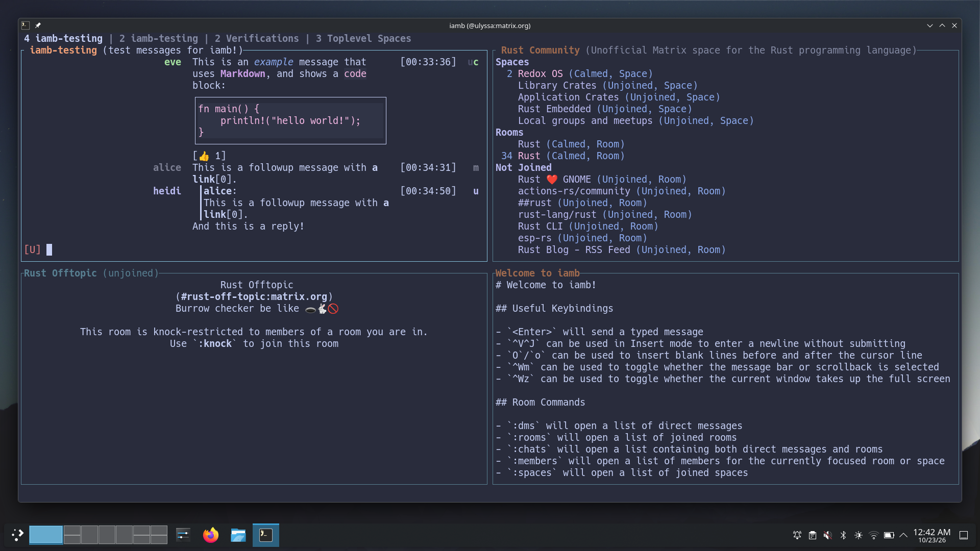Viewport: 980px width, 551px height.
Task: Open the Bluetooth tray icon
Action: pos(843,535)
